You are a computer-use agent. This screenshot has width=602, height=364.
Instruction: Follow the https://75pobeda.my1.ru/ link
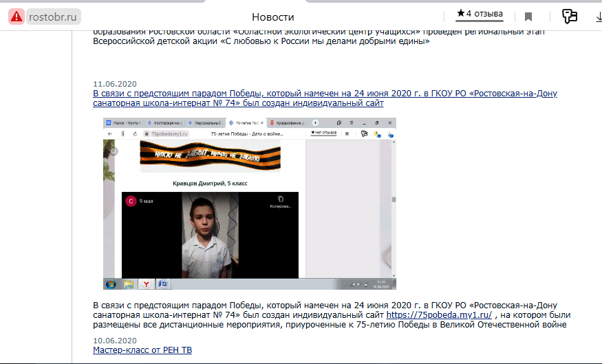click(439, 314)
